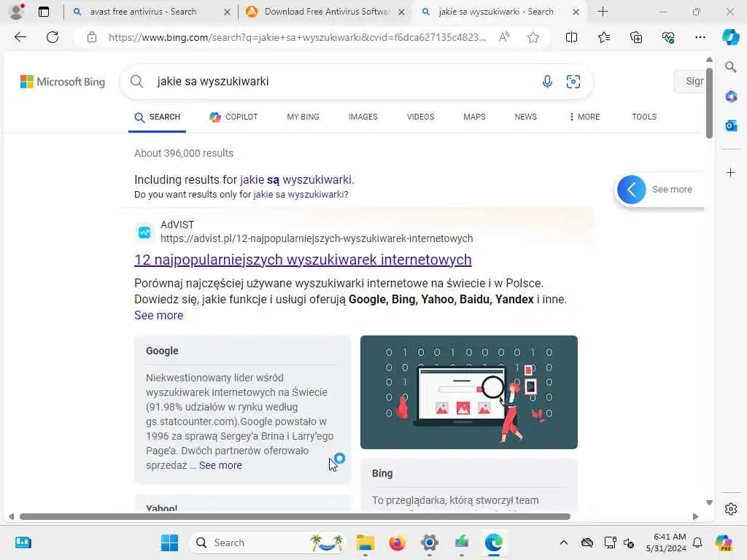Show hidden system tray icons
The image size is (747, 560).
click(x=564, y=542)
